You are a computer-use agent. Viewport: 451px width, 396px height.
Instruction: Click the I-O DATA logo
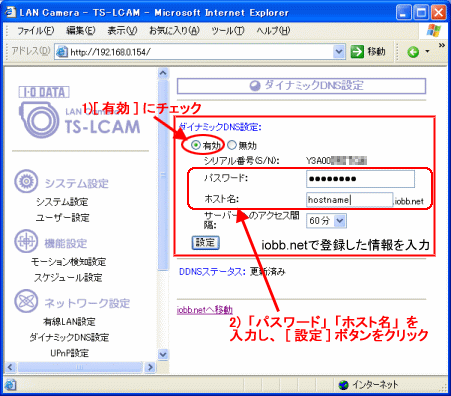[x=44, y=92]
